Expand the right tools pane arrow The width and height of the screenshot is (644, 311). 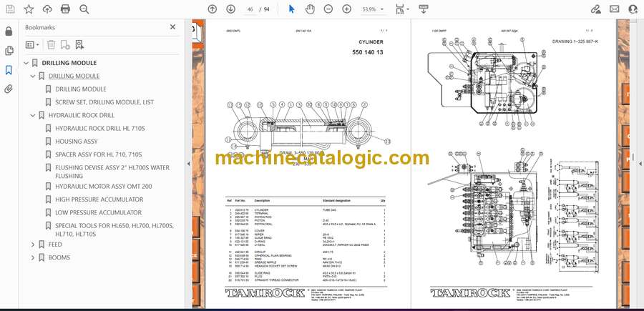click(x=640, y=164)
